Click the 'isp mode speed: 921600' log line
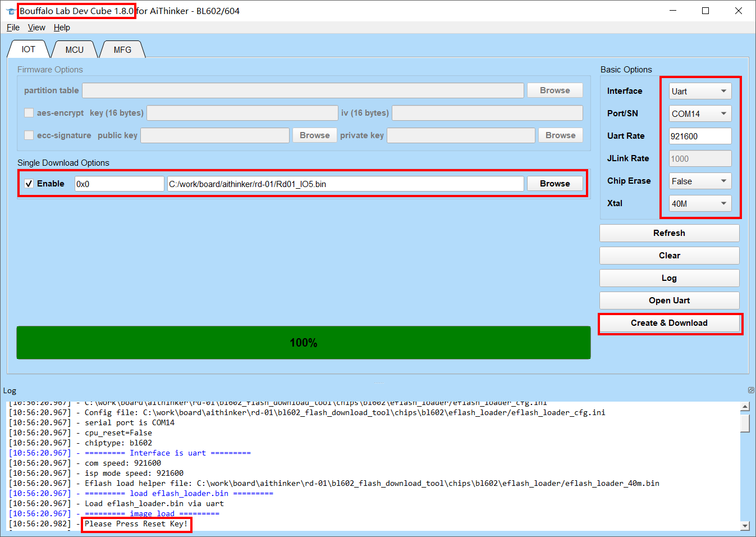Screen dimensions: 756x537 click(x=134, y=473)
